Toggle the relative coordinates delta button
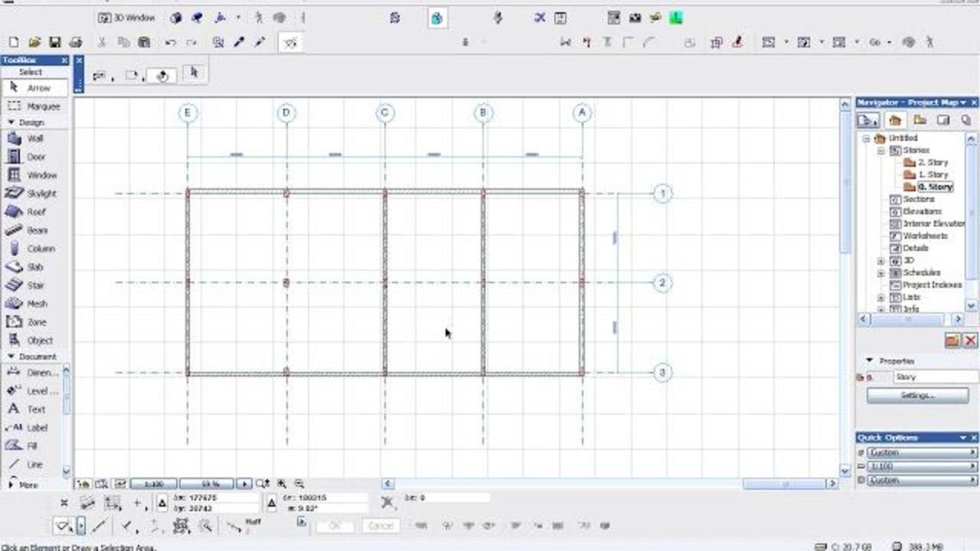980x551 pixels. [x=162, y=503]
